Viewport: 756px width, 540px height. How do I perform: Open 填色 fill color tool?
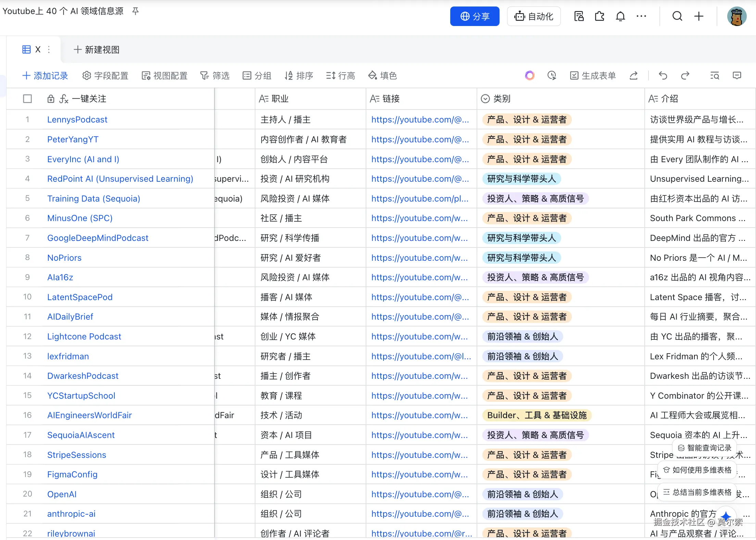click(382, 76)
